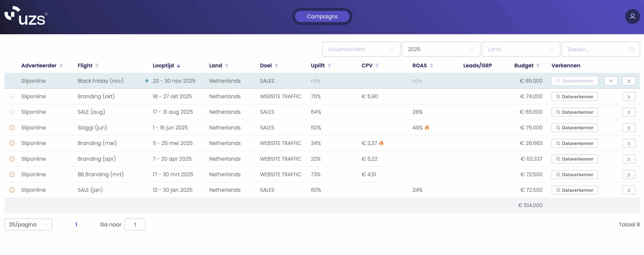Viewport: 644px width, 255px height.
Task: Expand the 25/pagina page size selector
Action: pos(28,225)
